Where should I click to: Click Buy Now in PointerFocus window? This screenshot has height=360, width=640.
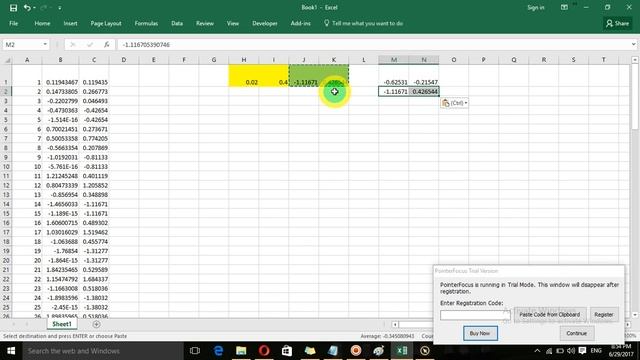(x=480, y=333)
